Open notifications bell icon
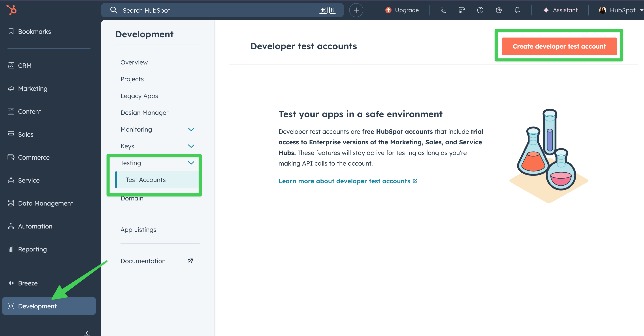This screenshot has width=644, height=336. click(x=517, y=10)
